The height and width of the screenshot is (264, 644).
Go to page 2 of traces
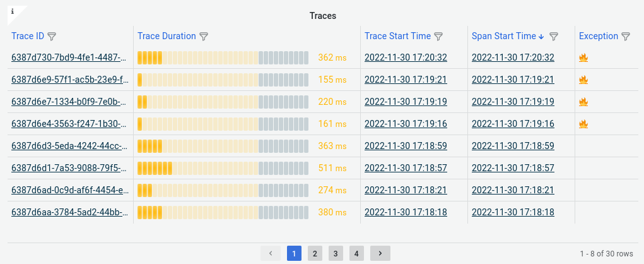[315, 253]
